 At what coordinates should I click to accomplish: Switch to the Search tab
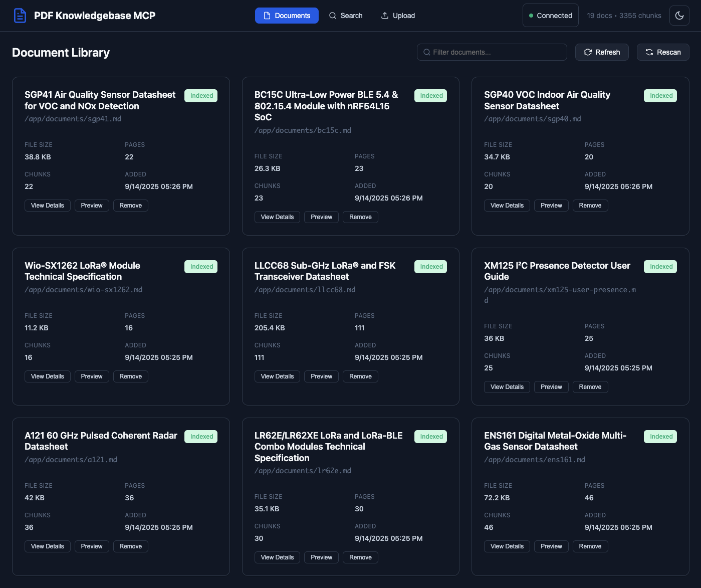[x=346, y=16]
